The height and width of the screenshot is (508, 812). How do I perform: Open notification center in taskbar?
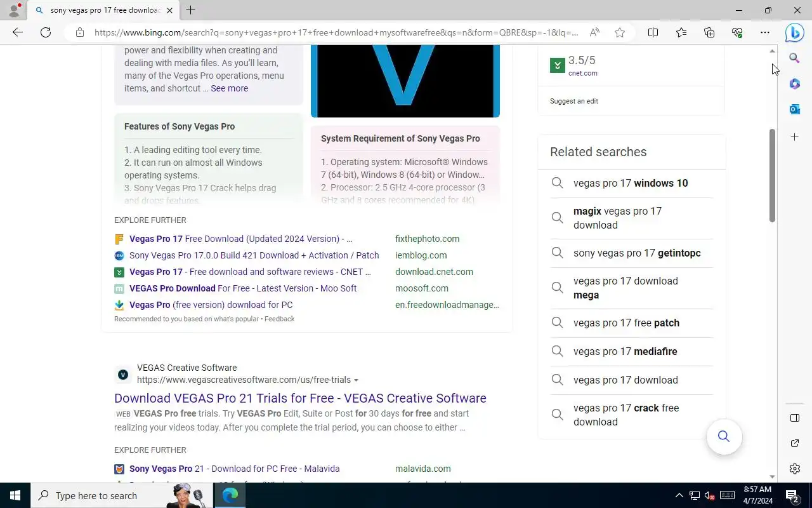coord(792,495)
